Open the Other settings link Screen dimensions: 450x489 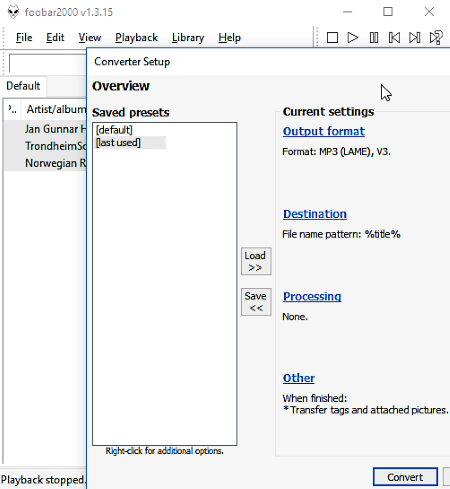[x=299, y=378]
